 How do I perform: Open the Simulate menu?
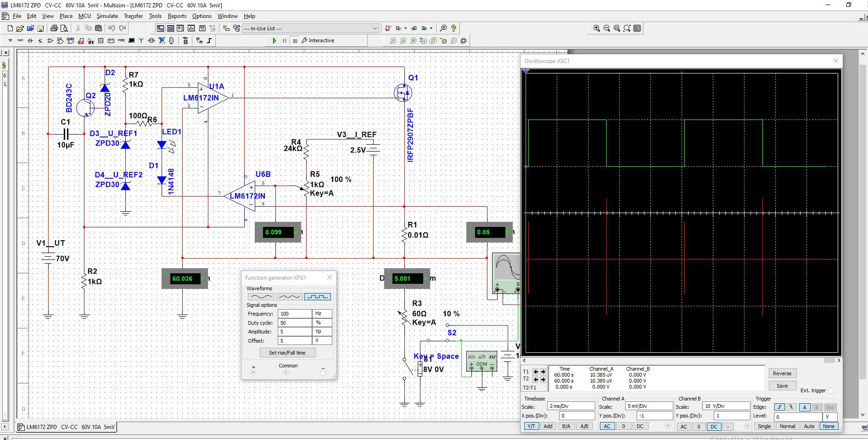tap(107, 16)
